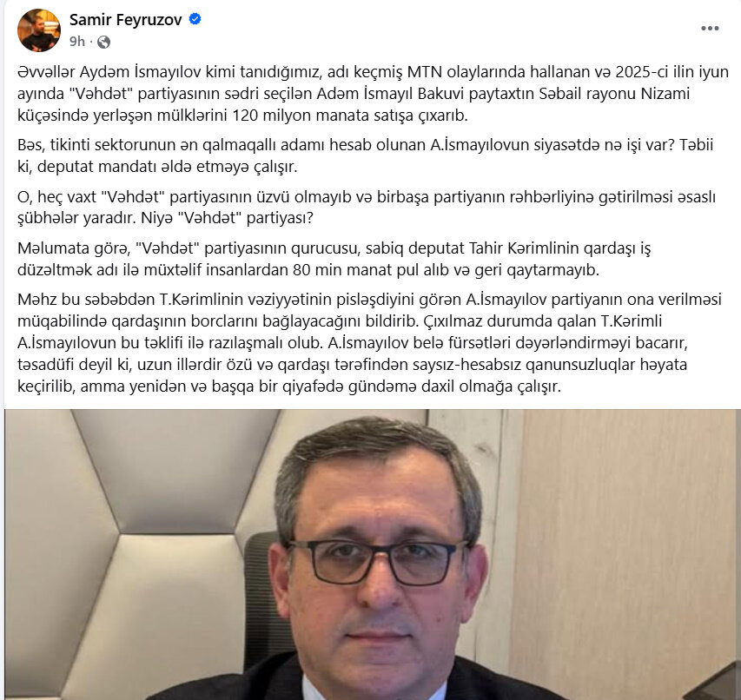The image size is (741, 700).
Task: Click the paragraph starting with "O, heç vaxt"
Action: click(367, 208)
